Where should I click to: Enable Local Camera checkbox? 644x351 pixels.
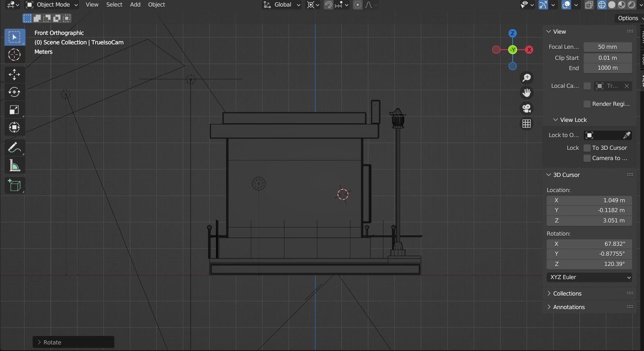coord(587,86)
